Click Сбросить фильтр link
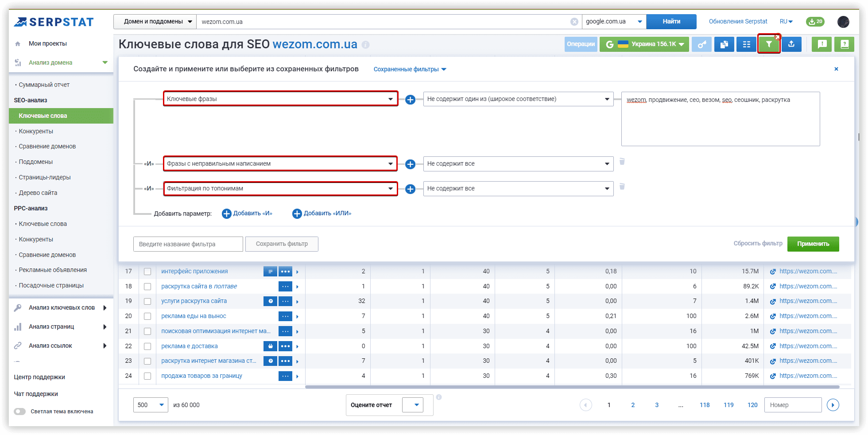 (758, 243)
